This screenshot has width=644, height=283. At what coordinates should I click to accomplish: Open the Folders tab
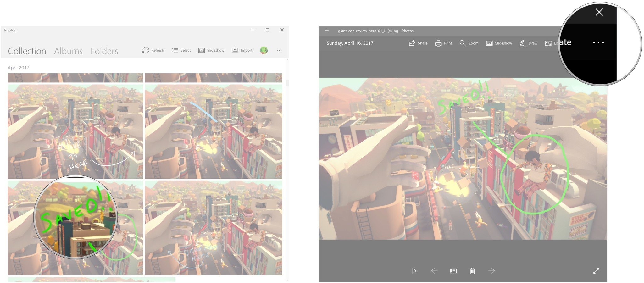(x=104, y=51)
